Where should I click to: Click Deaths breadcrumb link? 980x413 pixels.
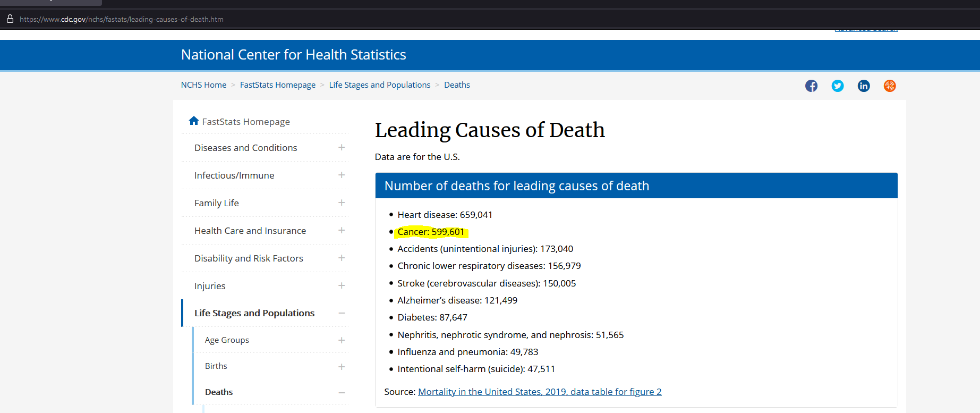pyautogui.click(x=457, y=85)
